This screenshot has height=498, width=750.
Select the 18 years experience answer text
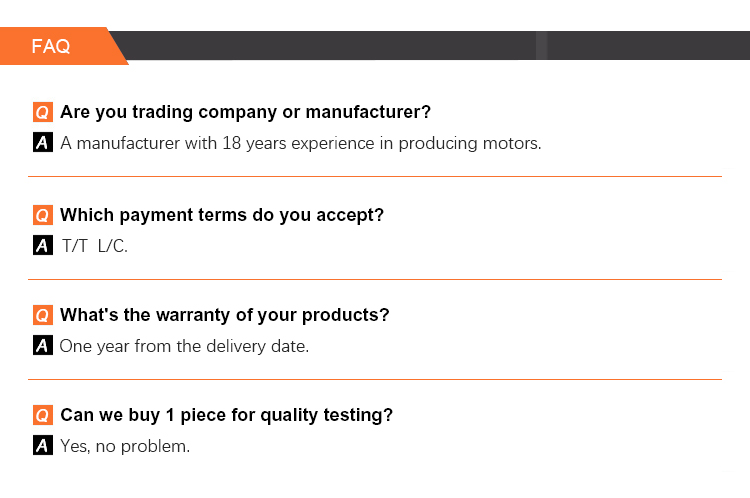[300, 143]
